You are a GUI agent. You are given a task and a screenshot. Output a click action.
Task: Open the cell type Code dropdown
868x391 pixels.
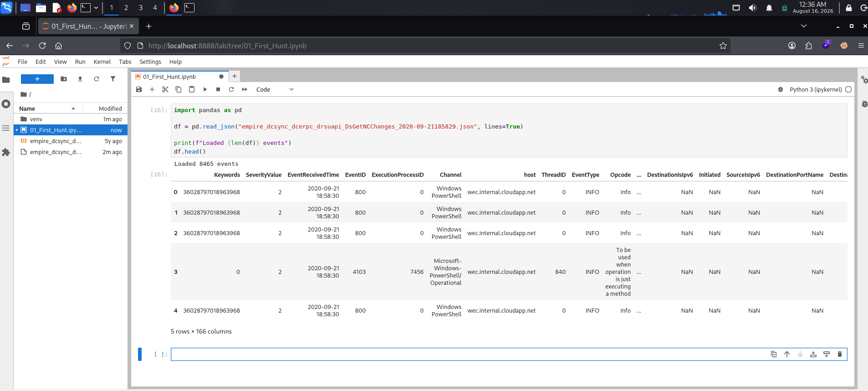click(x=275, y=89)
